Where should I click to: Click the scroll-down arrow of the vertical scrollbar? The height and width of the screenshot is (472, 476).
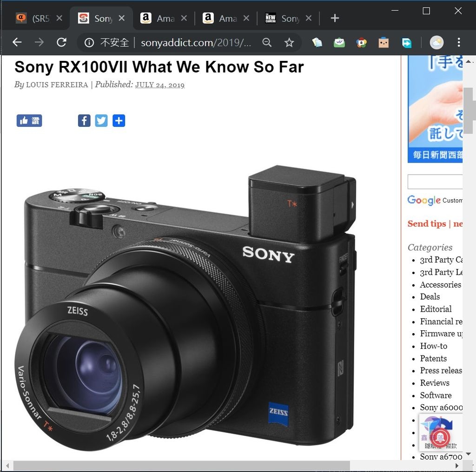468,454
